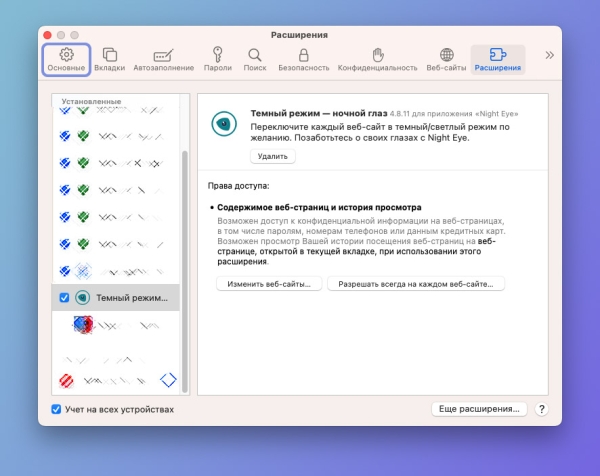The image size is (600, 476).
Task: Click Изменить веб-сайты… button
Action: (x=268, y=284)
